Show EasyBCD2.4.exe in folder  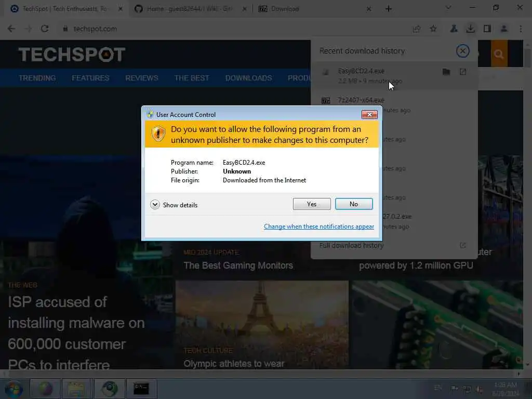446,72
